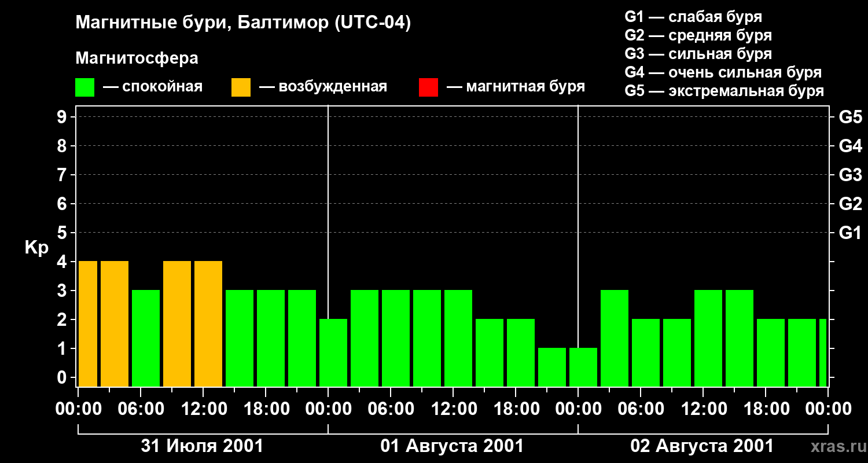The height and width of the screenshot is (463, 868).
Task: Select the '02 Августа 2001' date label
Action: click(x=702, y=446)
